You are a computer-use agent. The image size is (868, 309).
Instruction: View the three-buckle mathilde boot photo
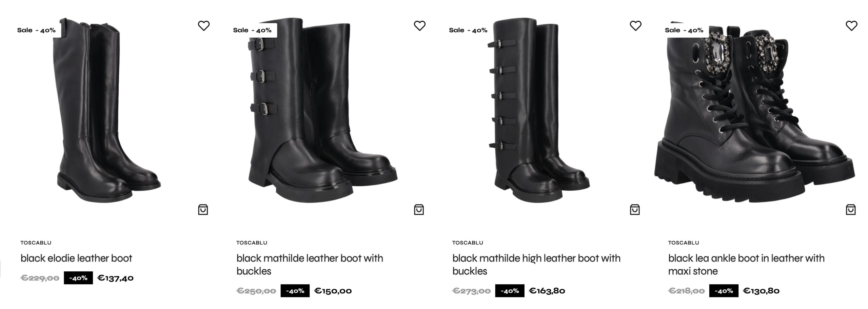(x=322, y=112)
